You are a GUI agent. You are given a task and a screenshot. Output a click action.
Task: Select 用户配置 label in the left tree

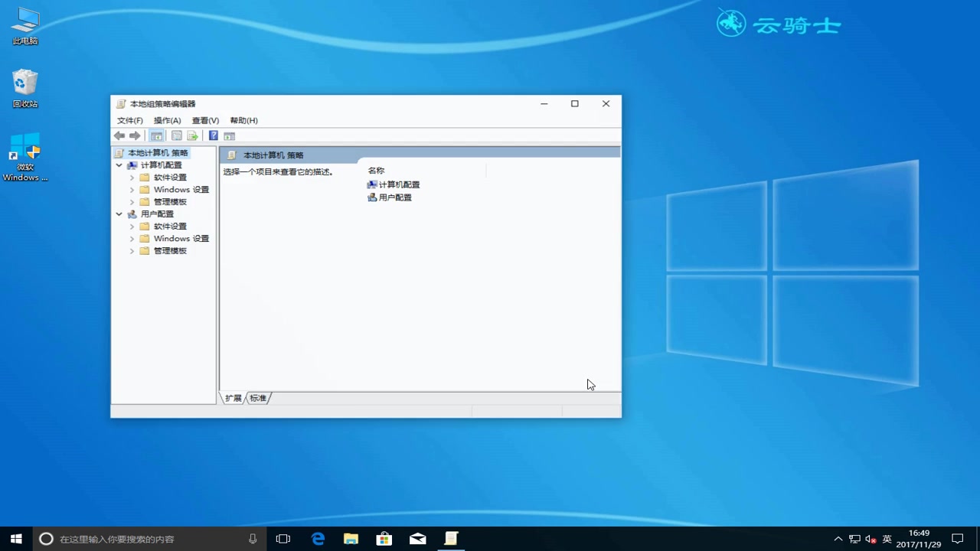point(157,214)
